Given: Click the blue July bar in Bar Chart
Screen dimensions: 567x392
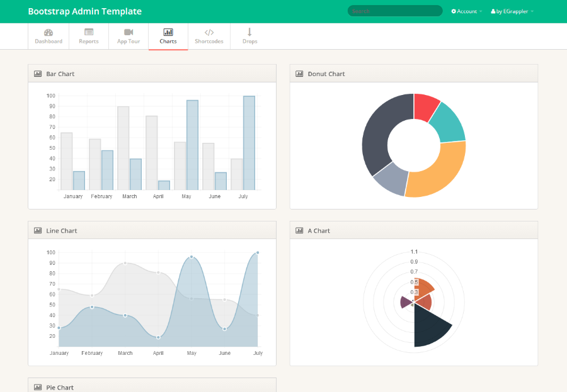Looking at the screenshot, I should coord(249,143).
